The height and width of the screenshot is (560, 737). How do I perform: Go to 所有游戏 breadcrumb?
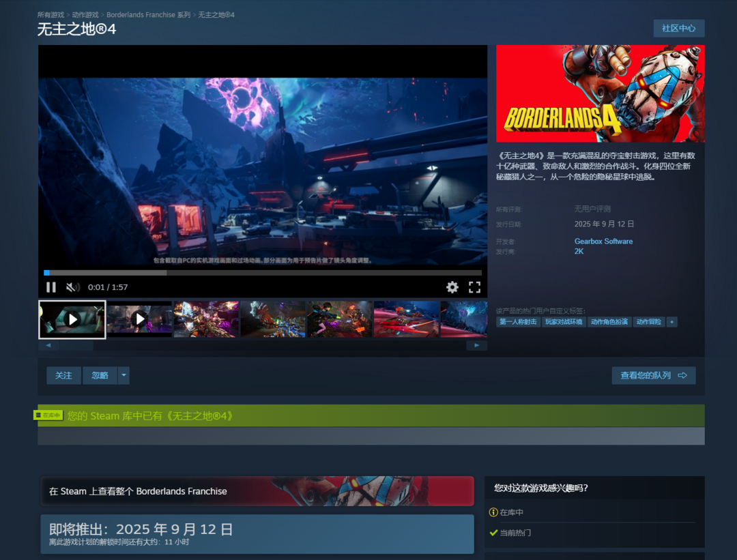tap(50, 14)
